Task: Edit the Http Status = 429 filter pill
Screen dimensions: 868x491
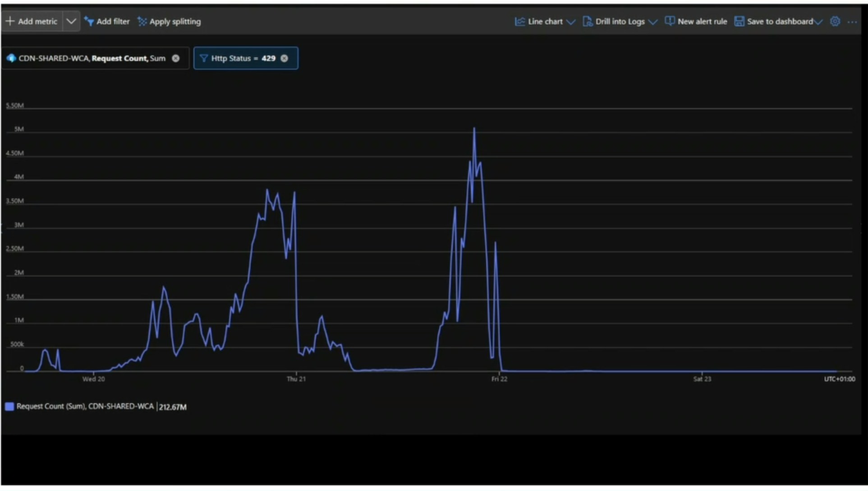Action: 243,58
